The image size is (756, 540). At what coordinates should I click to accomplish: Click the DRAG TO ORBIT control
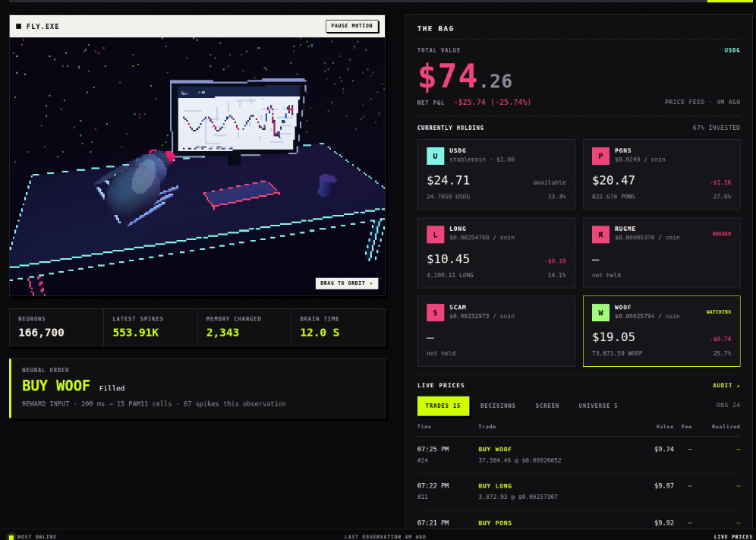pyautogui.click(x=347, y=283)
